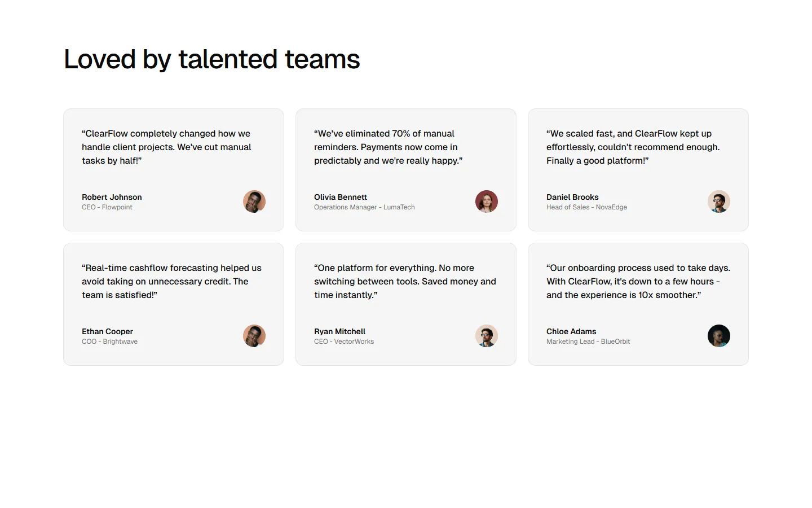Viewport: 812px width, 508px height.
Task: Click the avatar photo beside Ryan Mitchell
Action: pos(487,336)
